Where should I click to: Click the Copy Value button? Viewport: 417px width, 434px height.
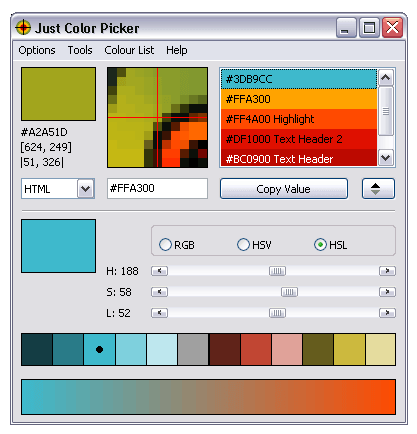[284, 189]
